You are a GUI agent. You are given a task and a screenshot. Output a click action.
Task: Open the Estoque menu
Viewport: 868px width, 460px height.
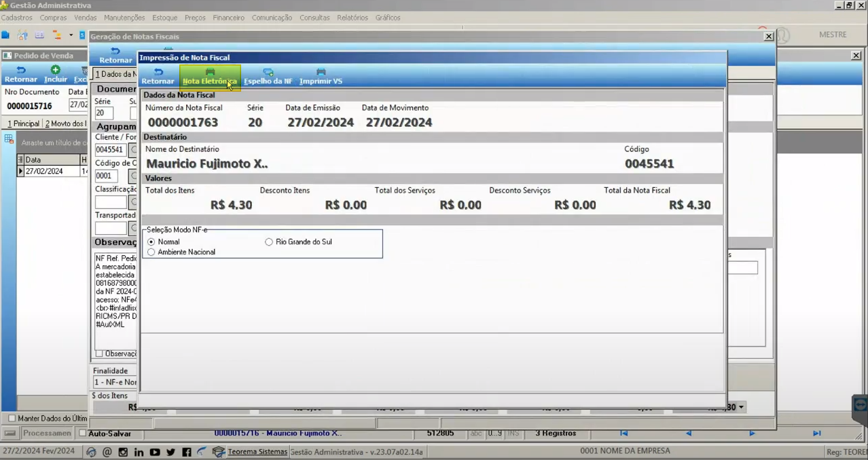tap(165, 18)
